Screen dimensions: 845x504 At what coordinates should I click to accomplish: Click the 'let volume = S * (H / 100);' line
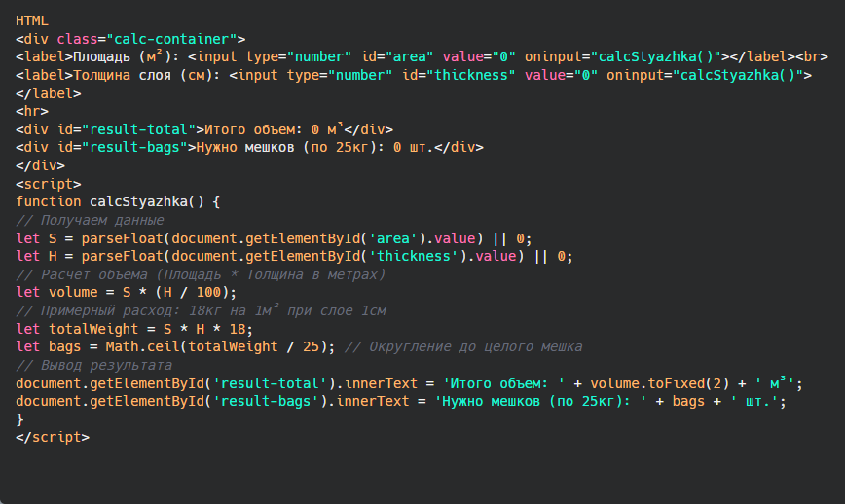click(x=127, y=293)
